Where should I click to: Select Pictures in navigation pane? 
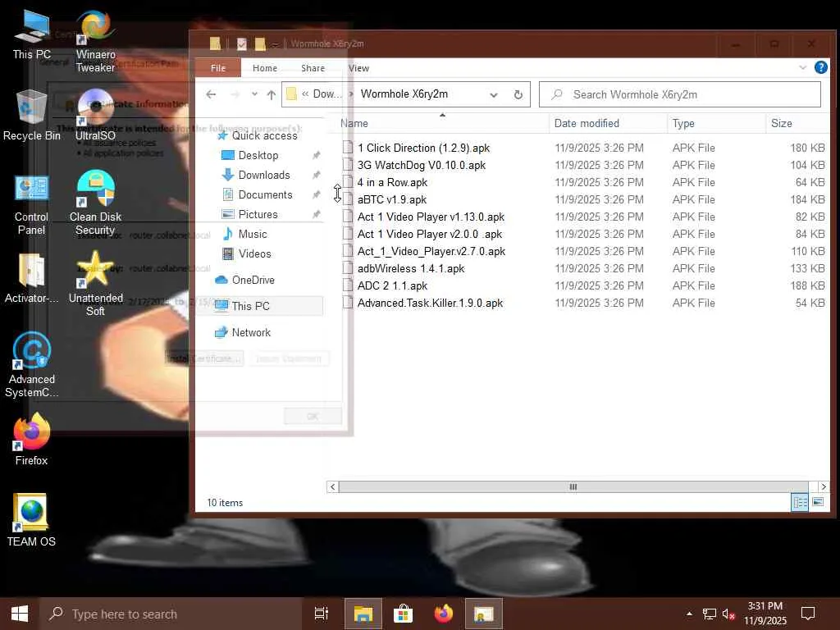coord(249,214)
